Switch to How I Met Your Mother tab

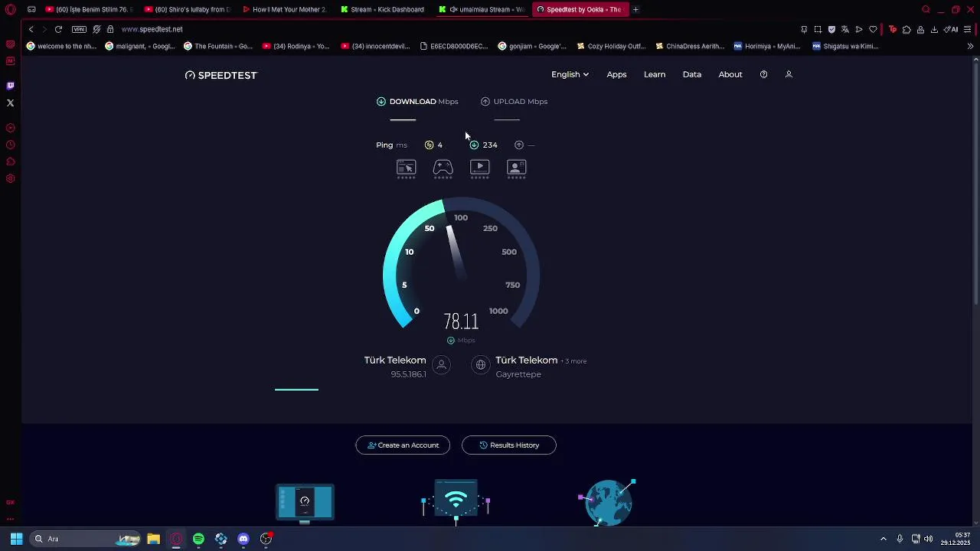click(x=284, y=9)
